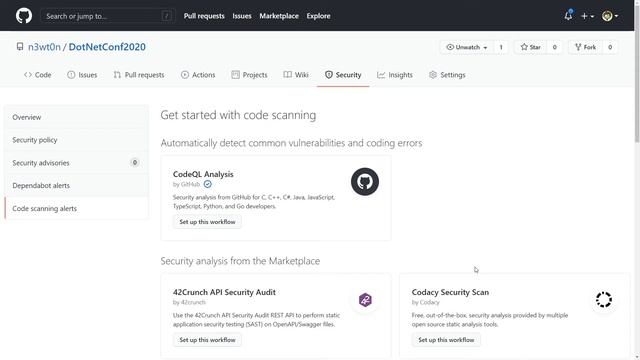The image size is (640, 360).
Task: Switch to the Actions tab
Action: 198,75
